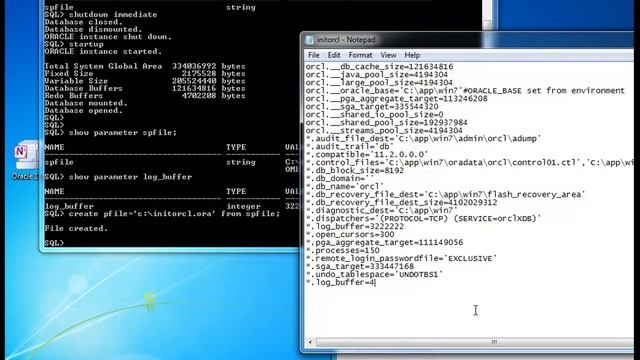This screenshot has height=360, width=640.
Task: Click the orcl.__java_pool_size=4194304 line
Action: (376, 75)
